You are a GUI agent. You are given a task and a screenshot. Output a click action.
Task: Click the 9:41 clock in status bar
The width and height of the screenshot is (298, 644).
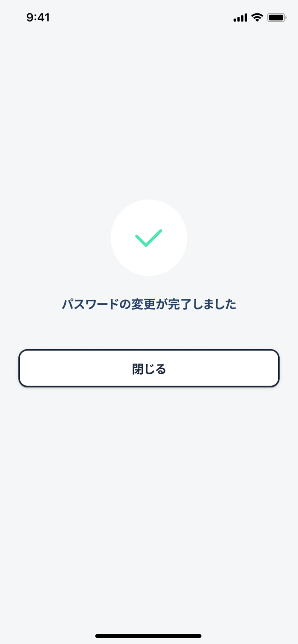(38, 17)
